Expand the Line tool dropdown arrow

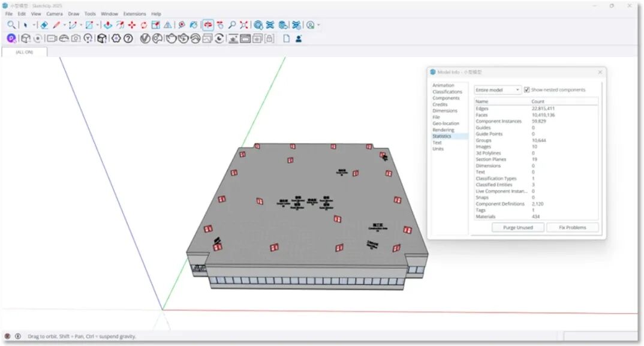(65, 25)
